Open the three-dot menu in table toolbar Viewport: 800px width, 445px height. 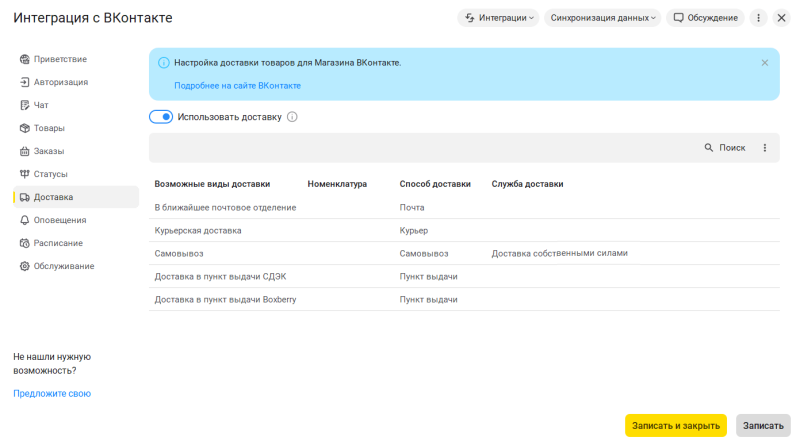click(x=765, y=148)
